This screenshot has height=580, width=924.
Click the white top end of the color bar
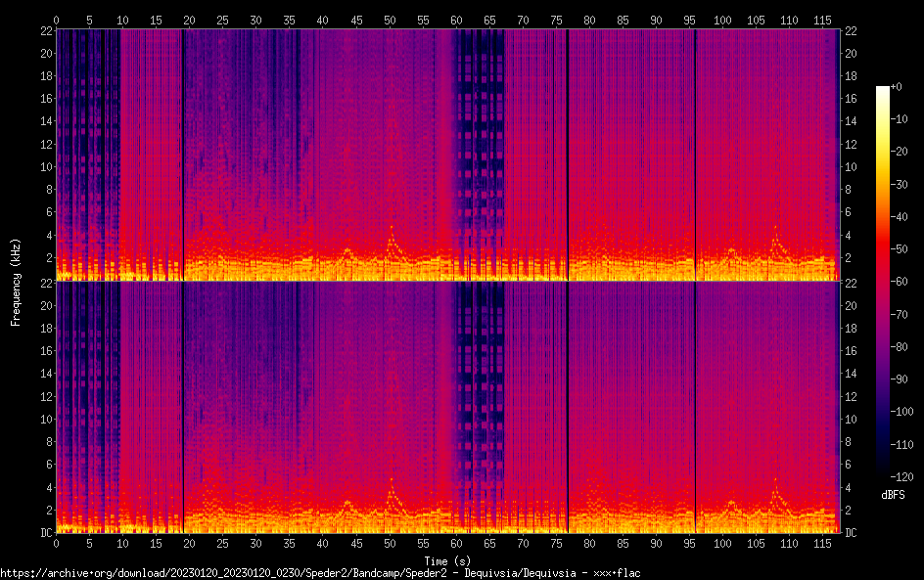click(x=883, y=90)
